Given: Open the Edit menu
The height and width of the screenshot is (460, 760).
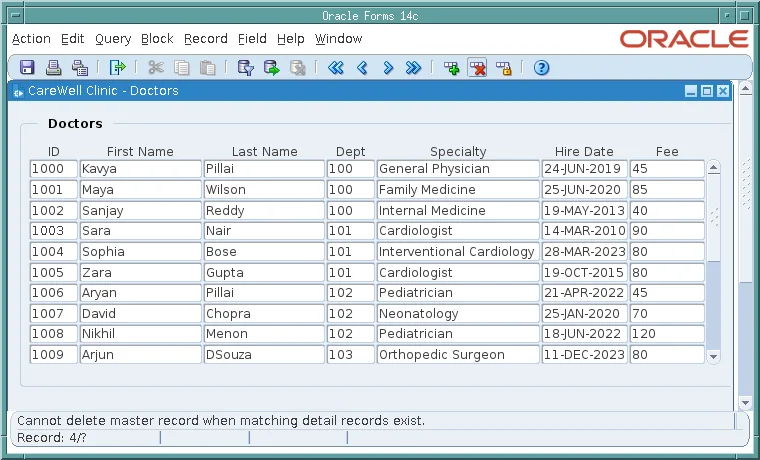Looking at the screenshot, I should point(73,39).
